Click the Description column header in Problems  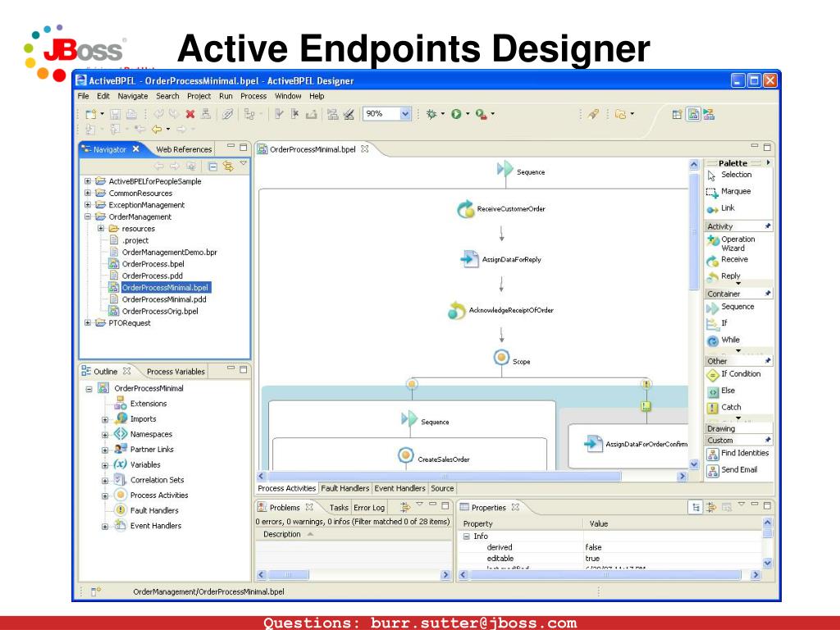pos(354,535)
